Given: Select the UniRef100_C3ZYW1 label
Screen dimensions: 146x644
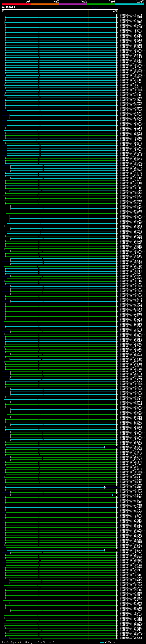Looking at the screenshot, I should tap(131, 63).
